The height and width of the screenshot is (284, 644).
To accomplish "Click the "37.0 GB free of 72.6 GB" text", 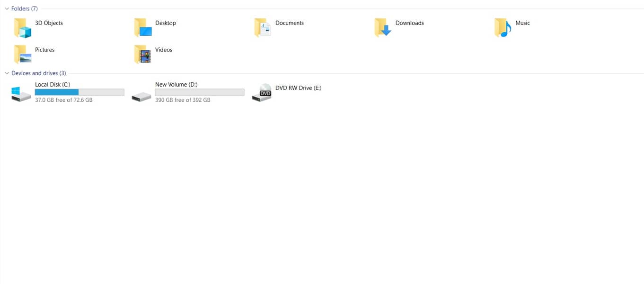I will 64,100.
